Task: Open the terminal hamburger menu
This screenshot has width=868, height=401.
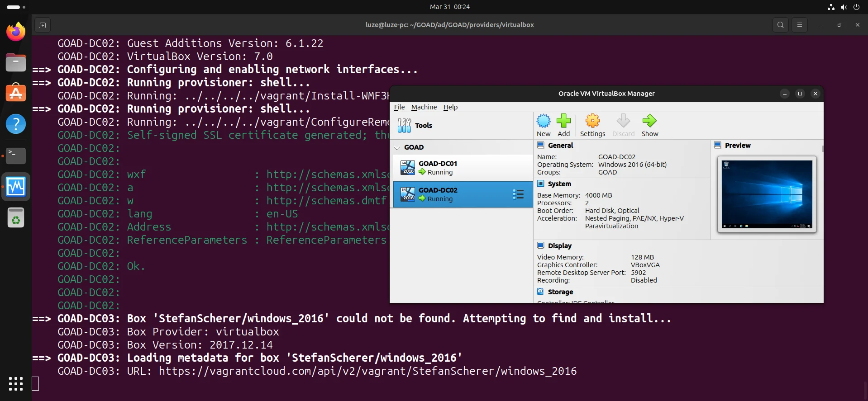Action: (799, 25)
